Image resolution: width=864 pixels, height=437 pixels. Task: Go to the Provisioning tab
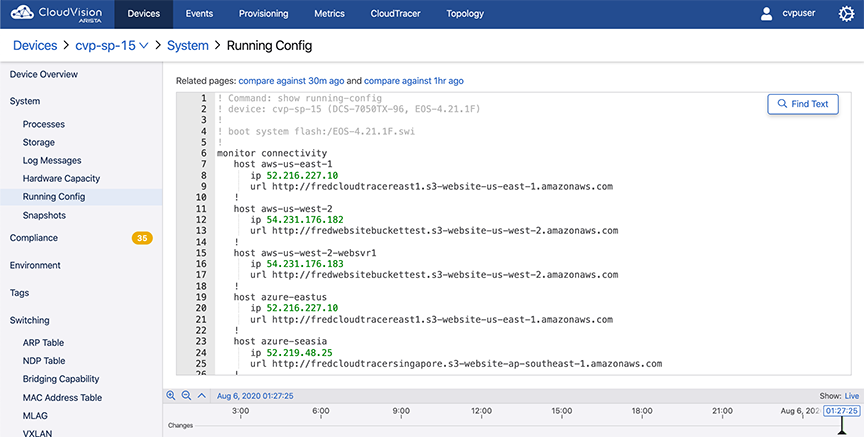pyautogui.click(x=263, y=14)
